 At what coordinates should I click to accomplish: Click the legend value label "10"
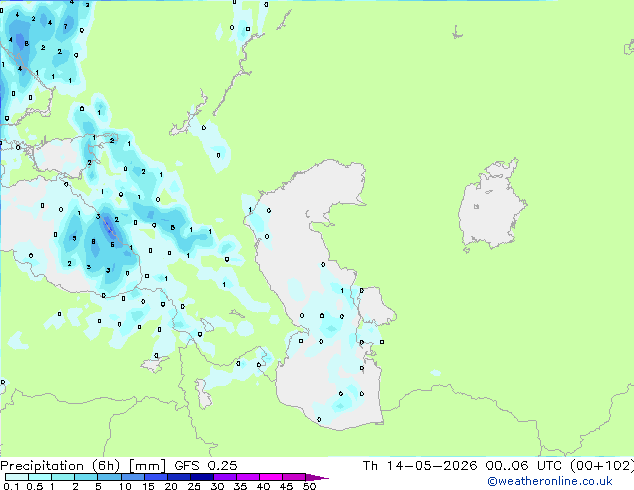click(125, 486)
